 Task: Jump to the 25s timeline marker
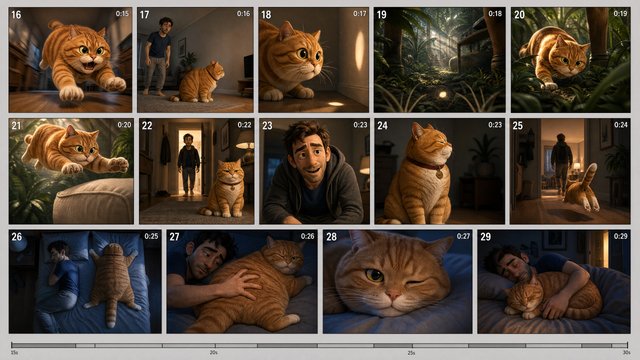pyautogui.click(x=411, y=352)
